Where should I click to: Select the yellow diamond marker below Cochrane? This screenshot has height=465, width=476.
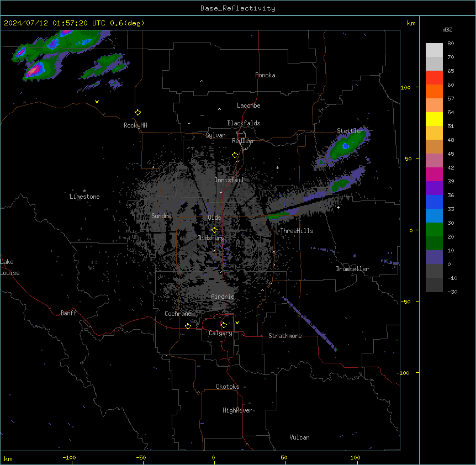(188, 326)
